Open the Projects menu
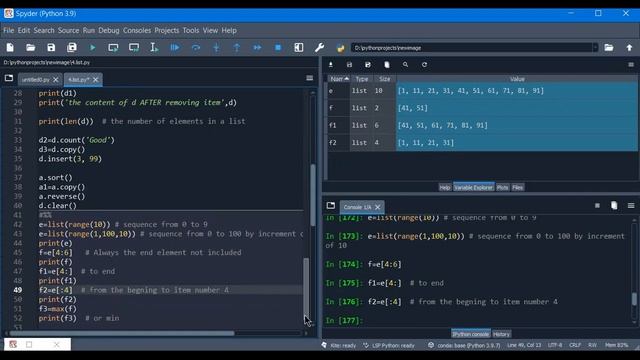 (167, 30)
